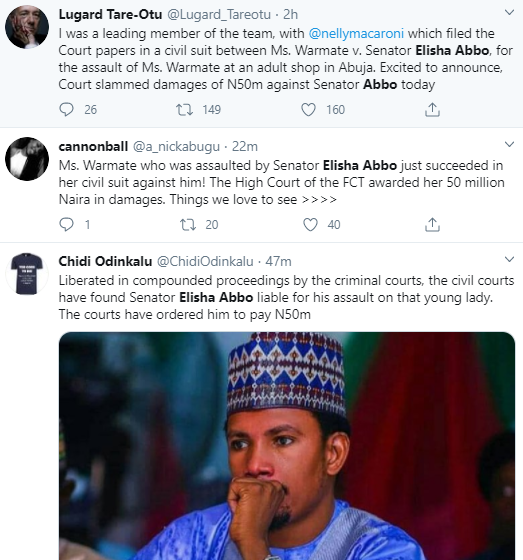Image resolution: width=523 pixels, height=560 pixels.
Task: View Lugard Tare-Otu's profile avatar
Action: (x=27, y=27)
